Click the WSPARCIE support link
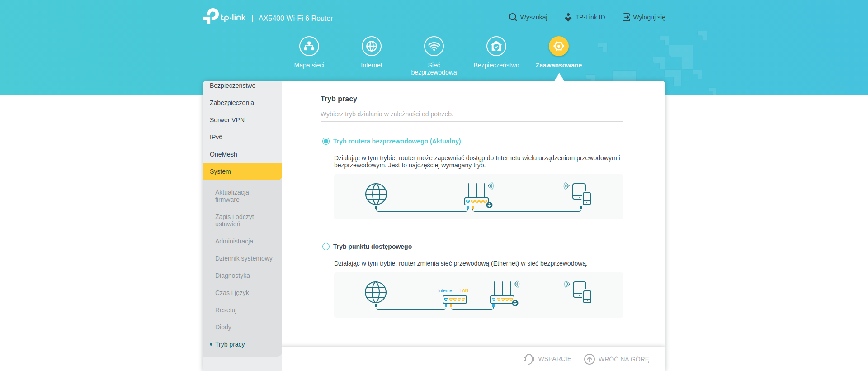 point(547,359)
